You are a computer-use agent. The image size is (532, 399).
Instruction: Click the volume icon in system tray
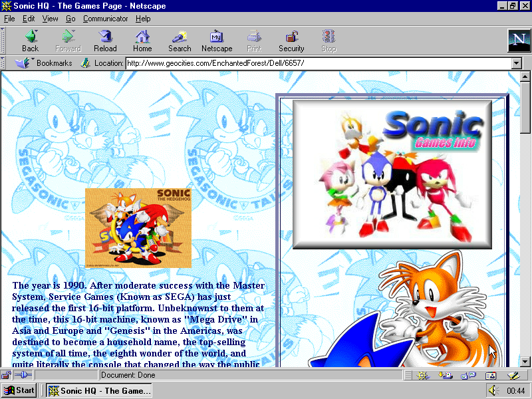(x=493, y=390)
